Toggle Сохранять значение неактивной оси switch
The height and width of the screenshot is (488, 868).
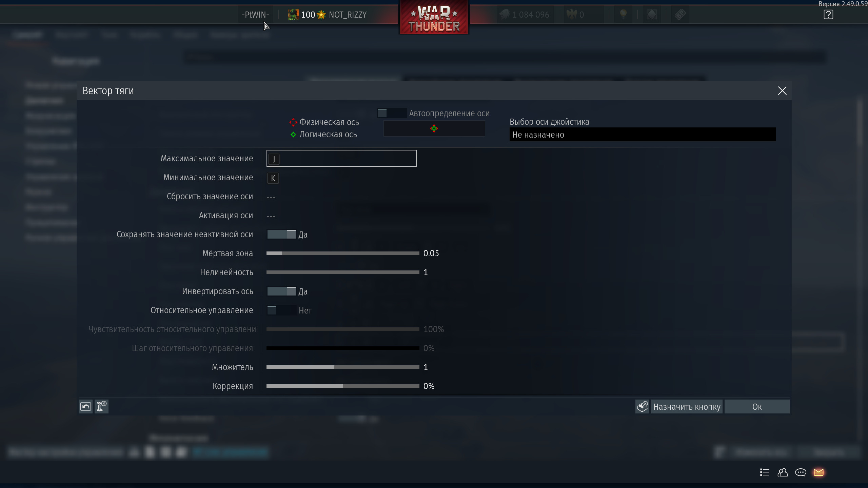(281, 235)
